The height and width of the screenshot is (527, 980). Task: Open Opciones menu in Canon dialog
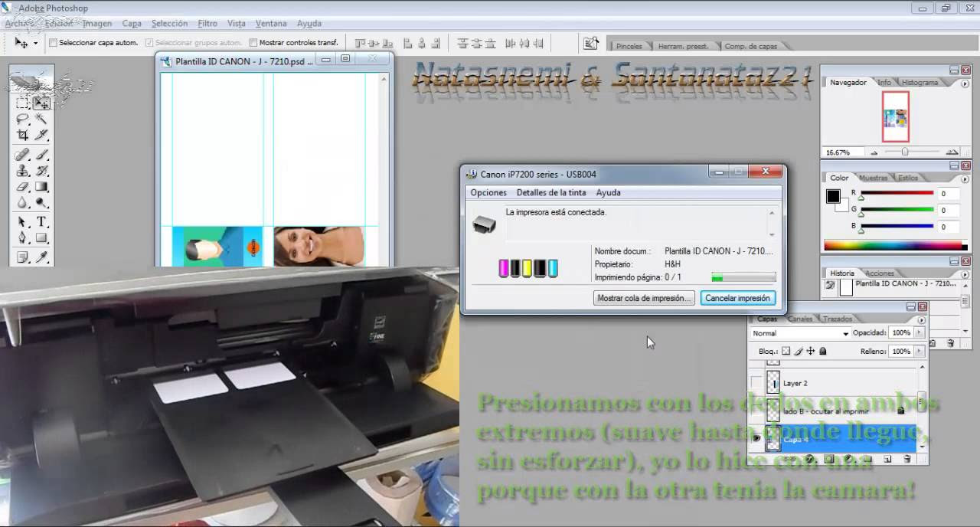point(488,193)
